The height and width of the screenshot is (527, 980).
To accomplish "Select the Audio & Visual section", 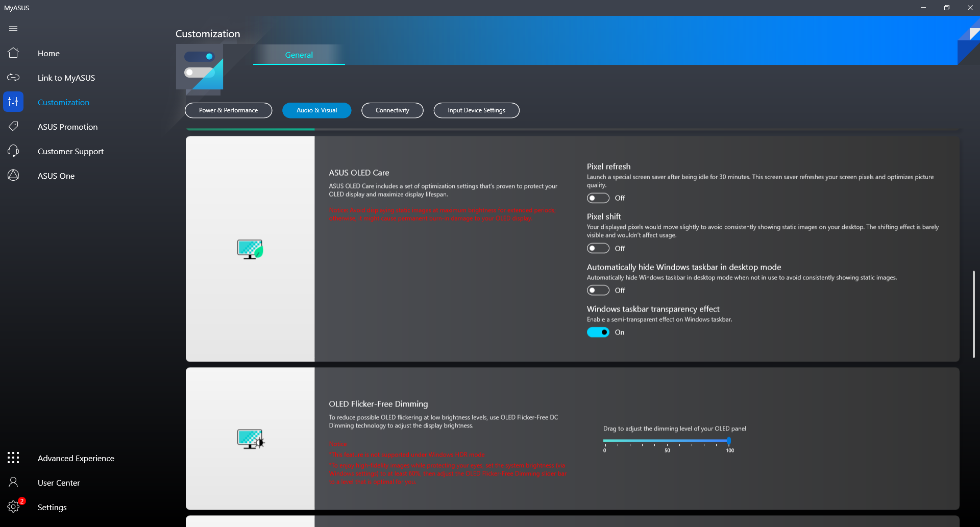I will (317, 110).
